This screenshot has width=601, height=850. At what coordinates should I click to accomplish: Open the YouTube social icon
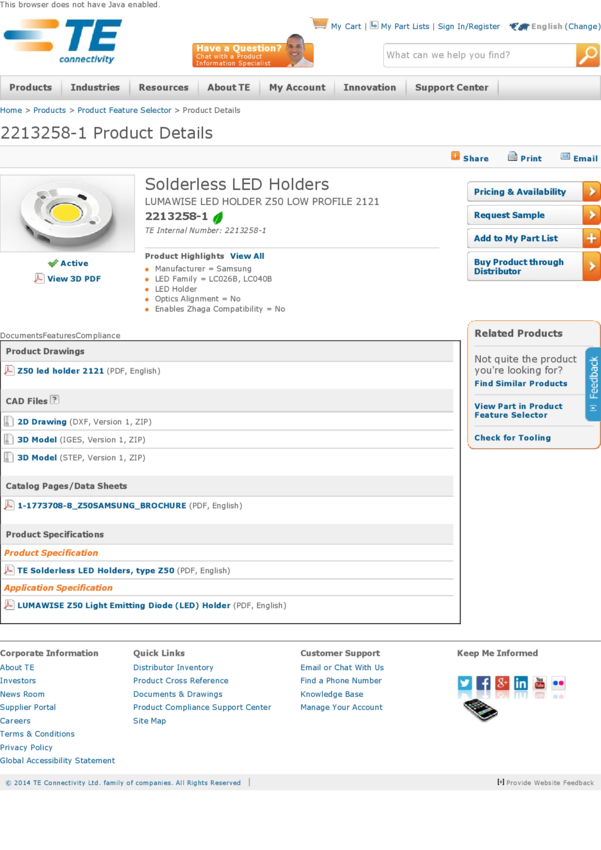coord(540,683)
